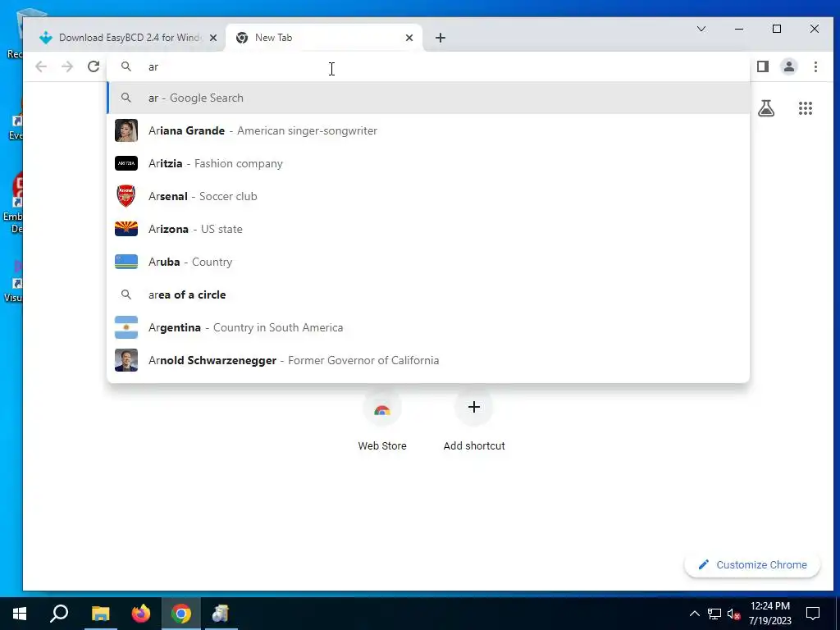This screenshot has width=840, height=630.
Task: Select the Arsenal soccer club suggestion
Action: click(x=428, y=196)
